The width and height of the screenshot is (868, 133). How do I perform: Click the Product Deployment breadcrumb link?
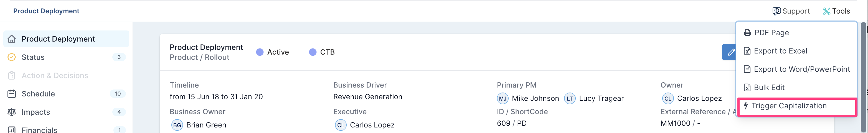click(46, 11)
